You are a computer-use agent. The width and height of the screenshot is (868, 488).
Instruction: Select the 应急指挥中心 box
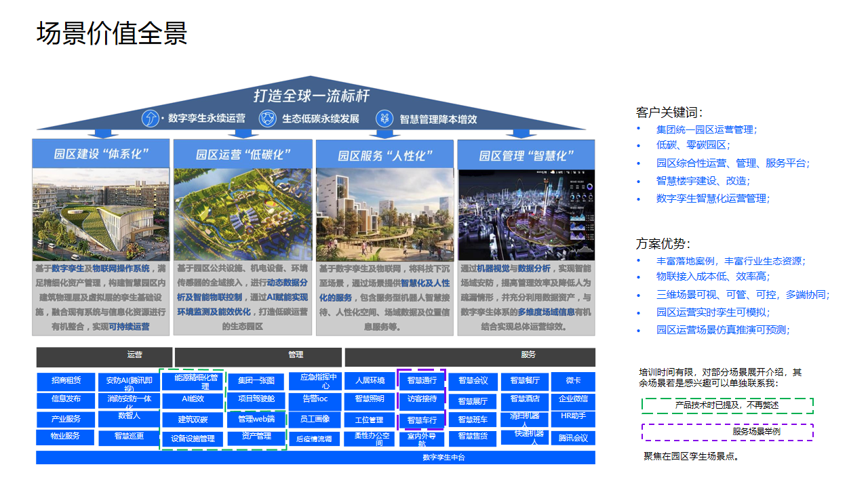[x=315, y=382]
